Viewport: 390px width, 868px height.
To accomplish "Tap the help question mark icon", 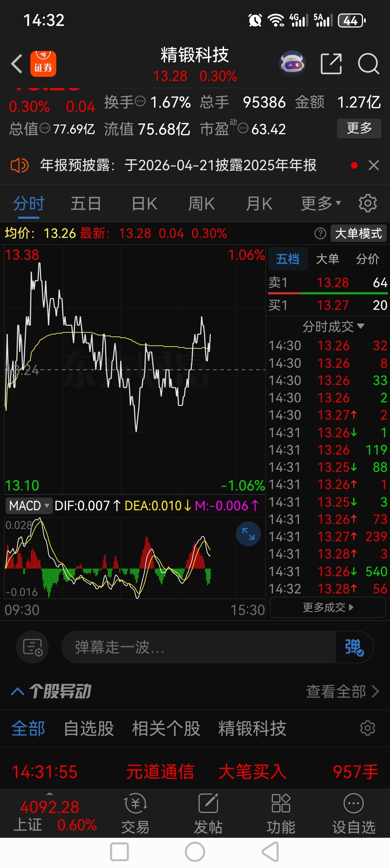I will (x=320, y=234).
